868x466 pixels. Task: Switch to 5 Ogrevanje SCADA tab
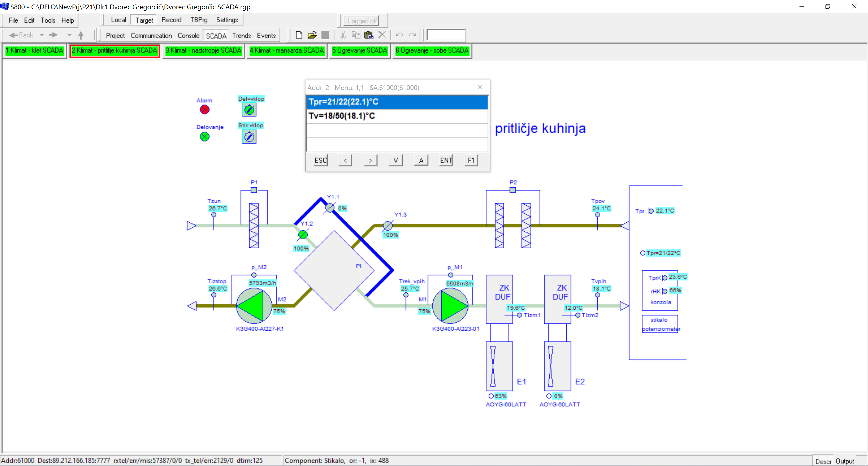tap(359, 50)
